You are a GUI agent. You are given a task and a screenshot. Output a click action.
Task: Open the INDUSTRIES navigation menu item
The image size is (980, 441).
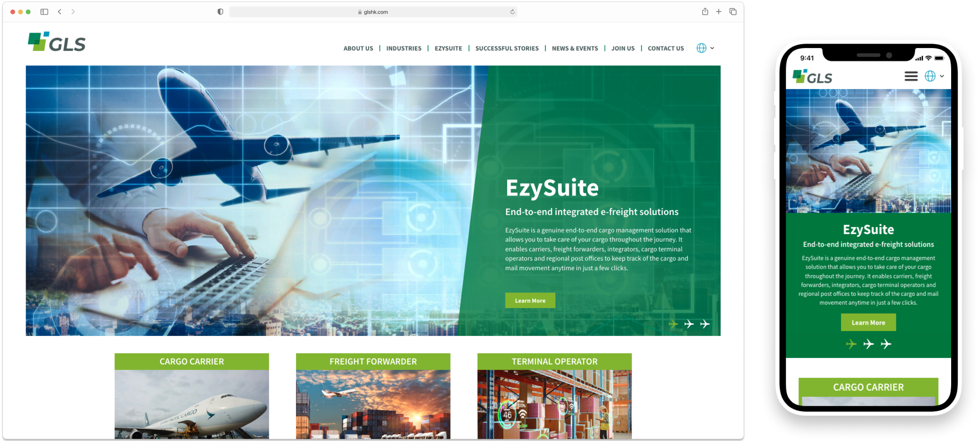click(403, 49)
